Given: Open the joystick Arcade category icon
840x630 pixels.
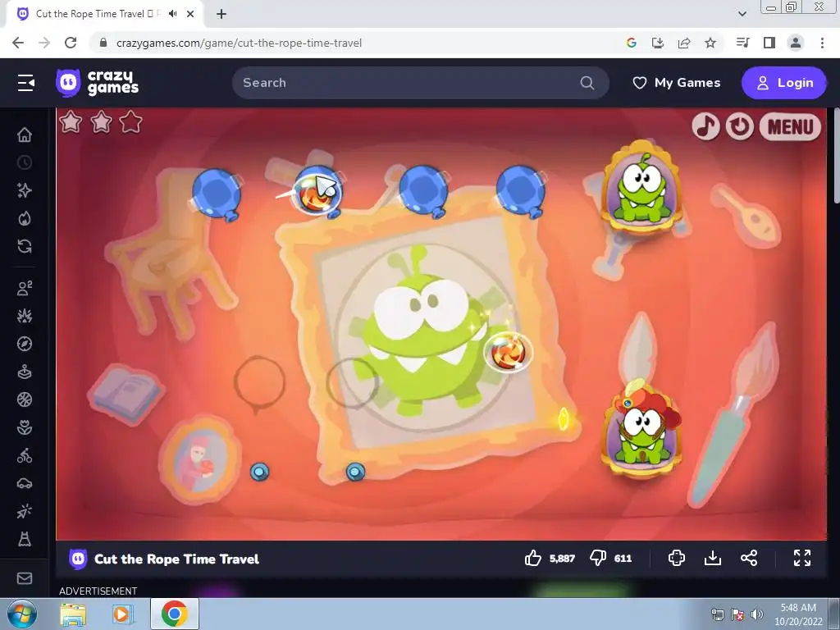Looking at the screenshot, I should pos(25,372).
